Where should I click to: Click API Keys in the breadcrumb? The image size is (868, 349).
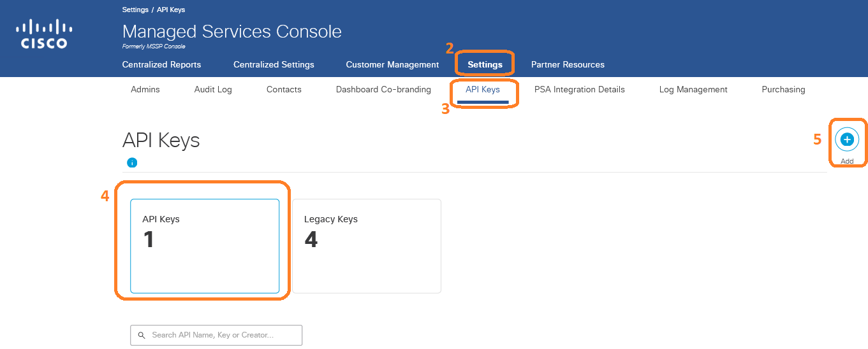tap(171, 10)
